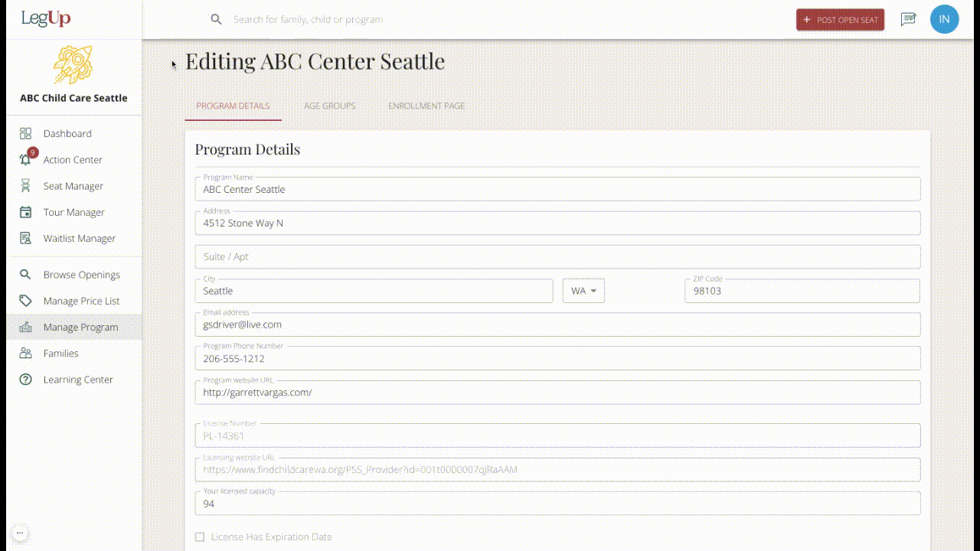
Task: Switch to Program Details tab
Action: click(x=233, y=106)
